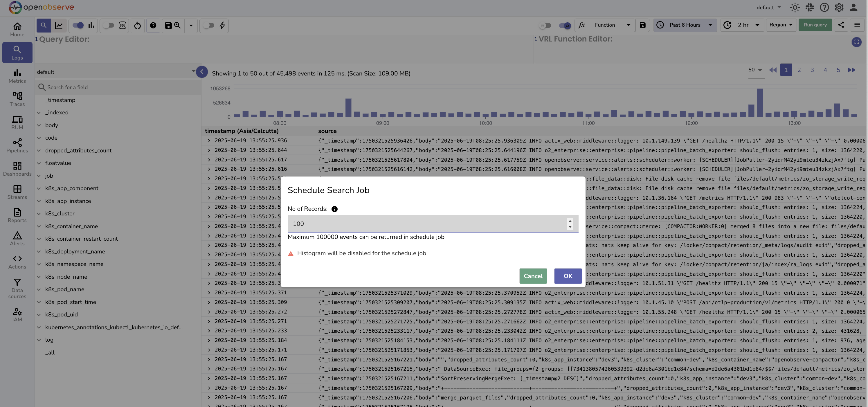Click the Search for a field box
Image resolution: width=868 pixels, height=407 pixels.
tap(118, 87)
